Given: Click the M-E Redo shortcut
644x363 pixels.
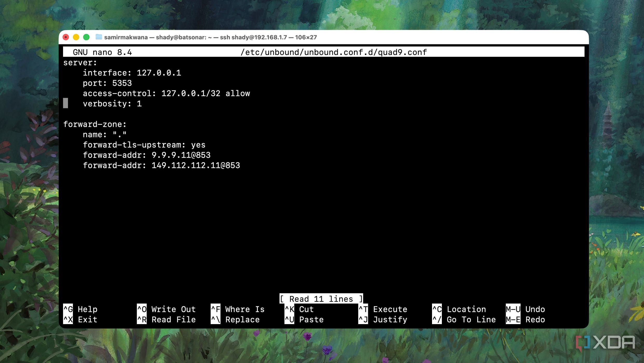Looking at the screenshot, I should pos(525,319).
